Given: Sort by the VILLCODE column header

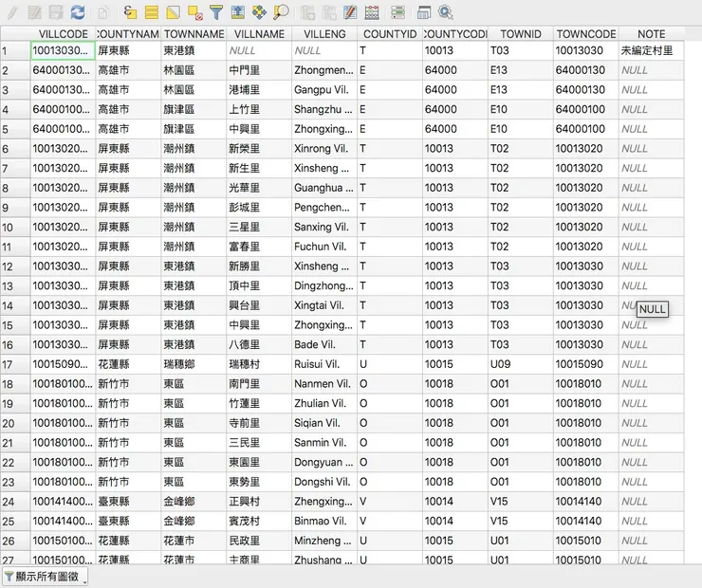Looking at the screenshot, I should pyautogui.click(x=64, y=34).
